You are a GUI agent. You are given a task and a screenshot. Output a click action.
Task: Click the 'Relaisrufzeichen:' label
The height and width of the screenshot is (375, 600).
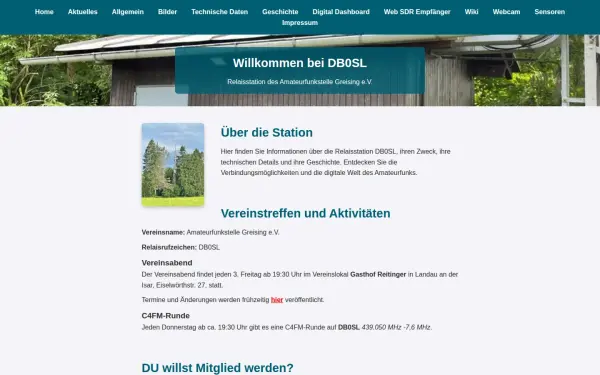(169, 247)
